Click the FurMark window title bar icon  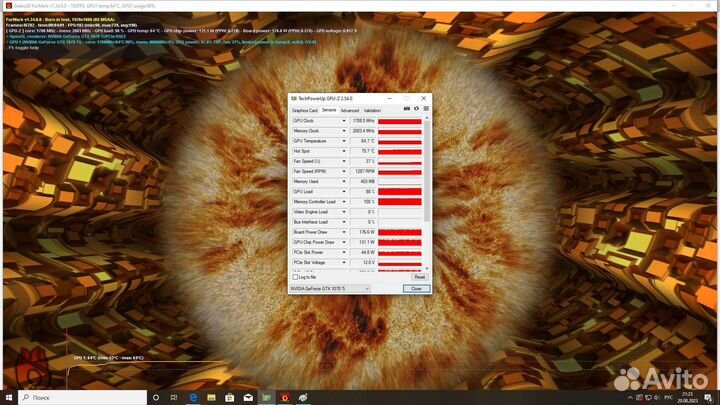[x=8, y=6]
